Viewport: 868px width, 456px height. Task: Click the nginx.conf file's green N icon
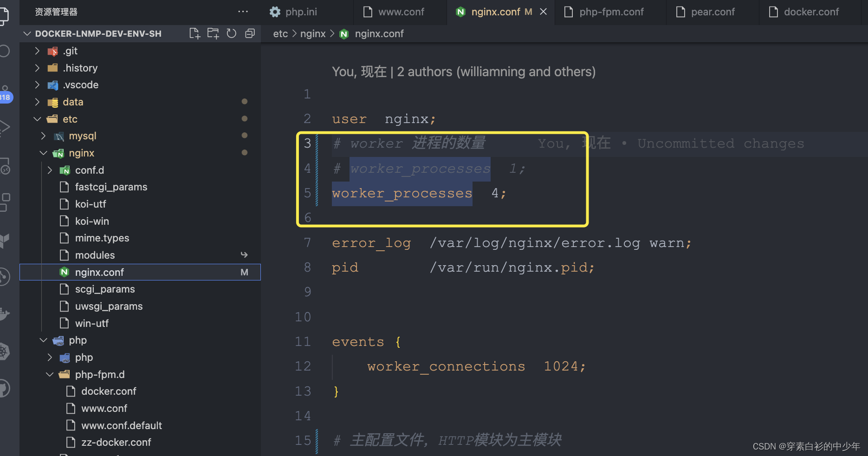(65, 272)
